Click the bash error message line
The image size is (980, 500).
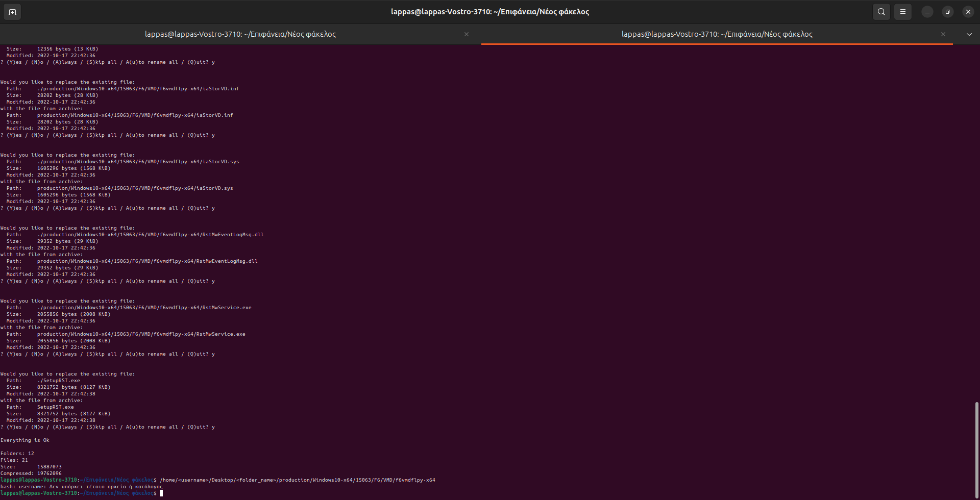82,487
